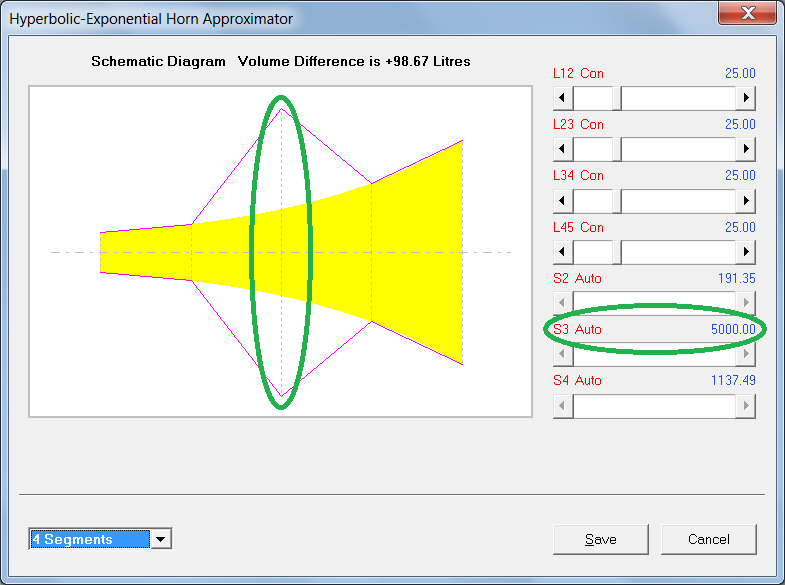785x585 pixels.
Task: Click the L23 scrollbar left arrow
Action: click(563, 149)
